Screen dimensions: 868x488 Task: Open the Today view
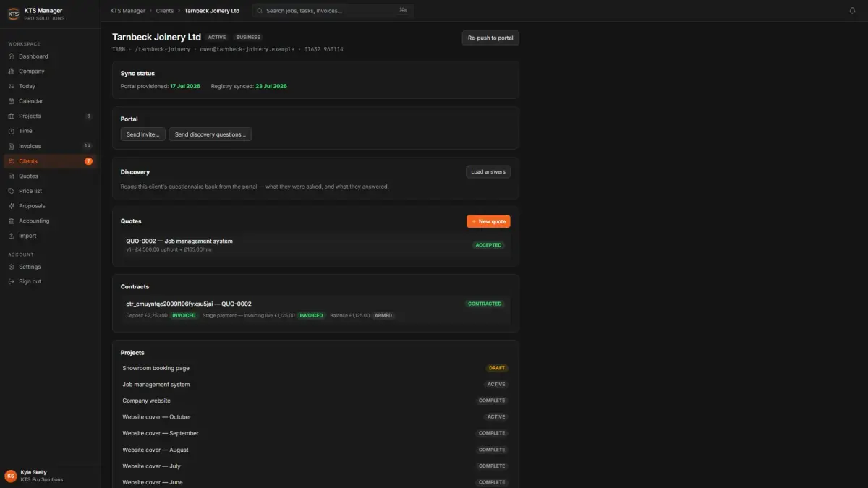point(50,86)
